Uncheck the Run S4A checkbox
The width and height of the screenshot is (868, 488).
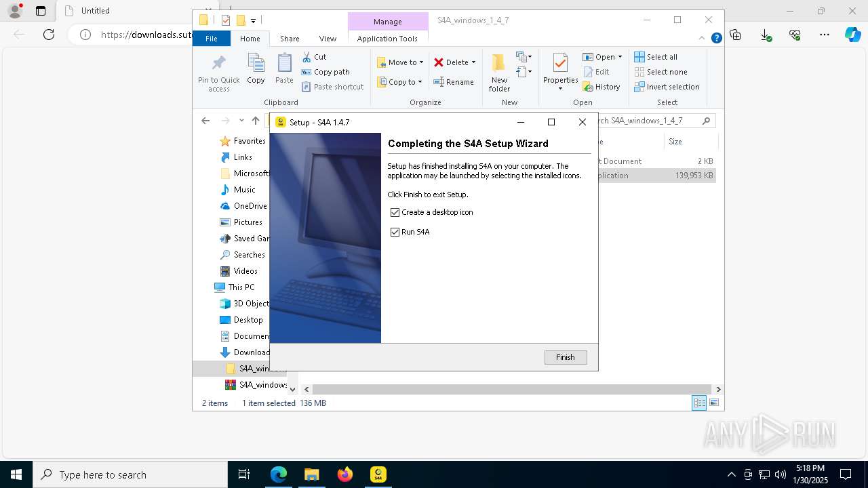pos(395,232)
